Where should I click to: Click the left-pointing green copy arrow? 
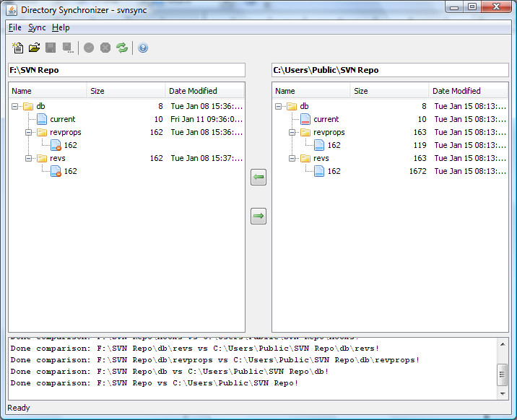coord(258,178)
